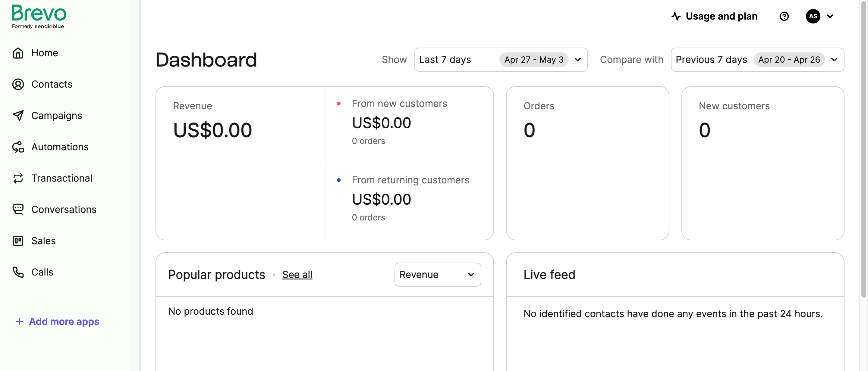Click the Usage and plan button

(714, 16)
